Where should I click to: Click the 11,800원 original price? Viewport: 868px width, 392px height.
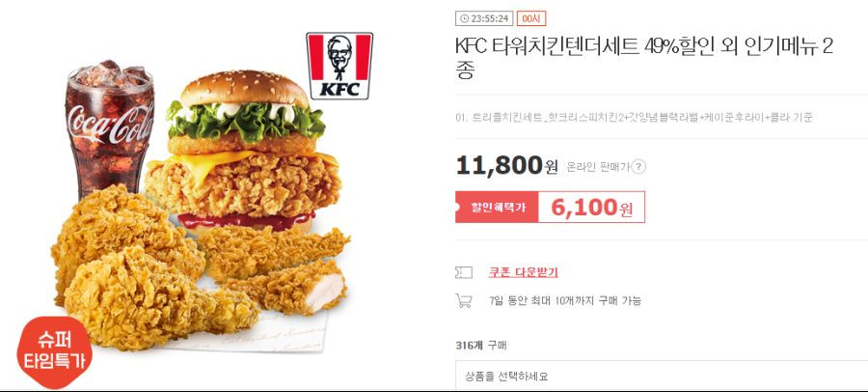(x=506, y=165)
